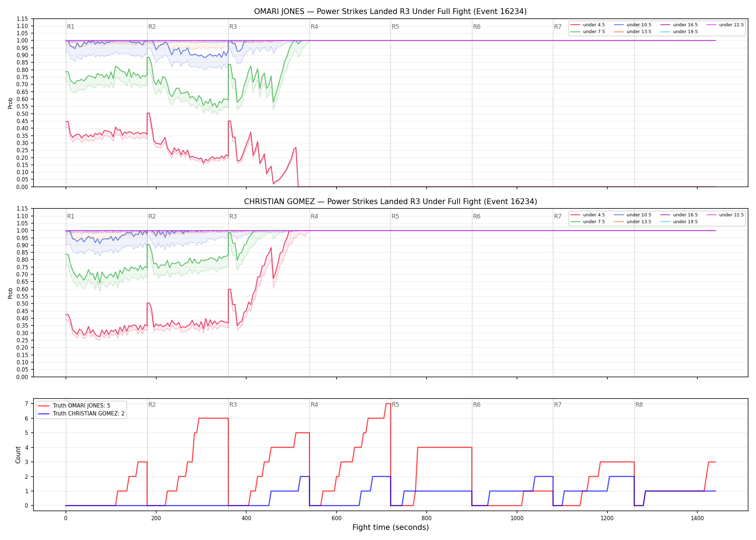756x540 pixels.
Task: Click R2 round marker in CHRISTIAN GOMEZ chart
Action: (x=152, y=216)
